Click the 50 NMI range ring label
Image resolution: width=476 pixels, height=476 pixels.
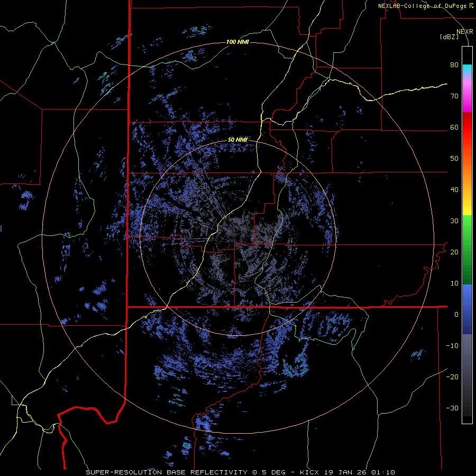click(x=237, y=140)
